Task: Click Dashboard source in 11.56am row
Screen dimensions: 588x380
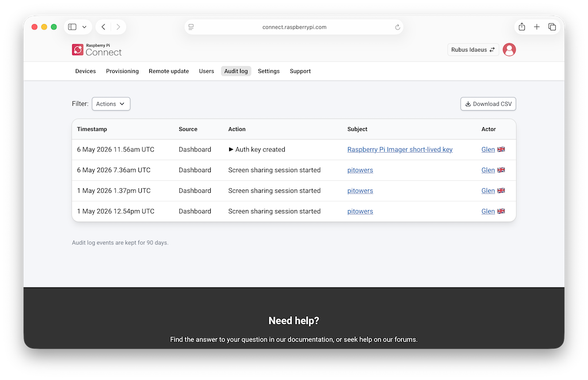Action: tap(195, 149)
